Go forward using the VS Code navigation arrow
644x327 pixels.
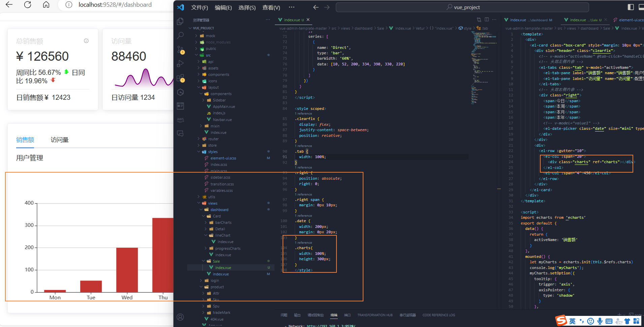click(327, 7)
